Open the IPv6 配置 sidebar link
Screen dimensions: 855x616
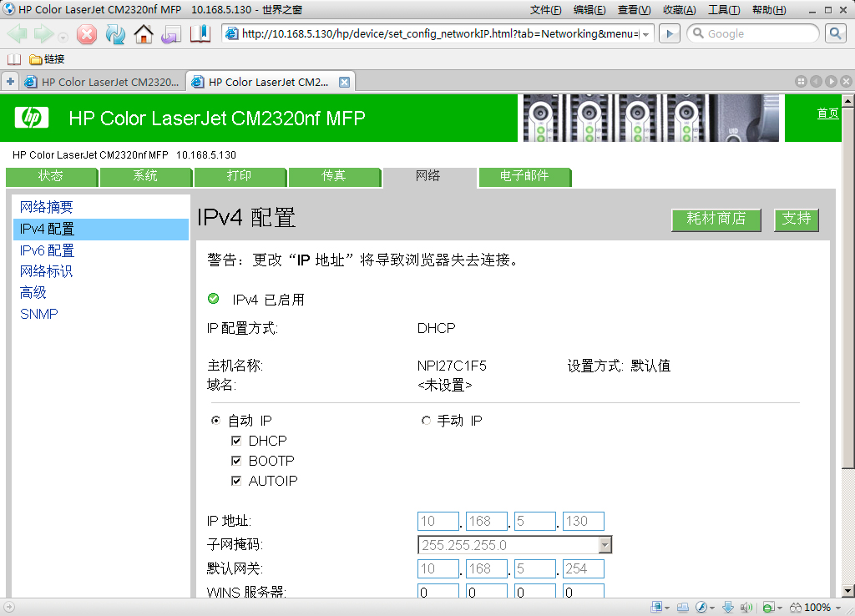point(47,250)
